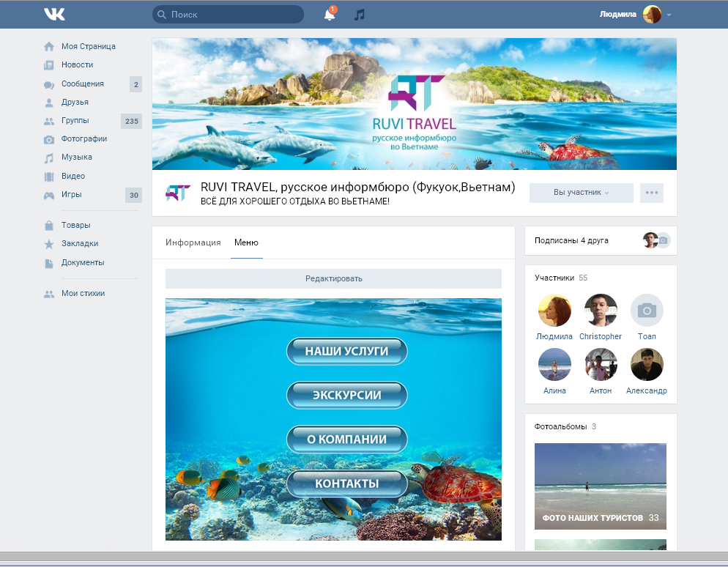Open member Christopher's avatar
728x567 pixels.
tap(601, 310)
